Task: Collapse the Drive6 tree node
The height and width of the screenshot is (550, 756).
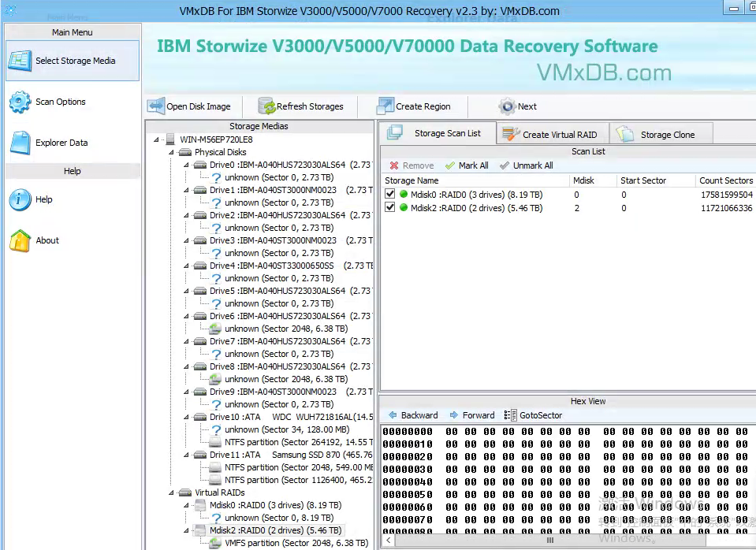Action: (x=186, y=316)
